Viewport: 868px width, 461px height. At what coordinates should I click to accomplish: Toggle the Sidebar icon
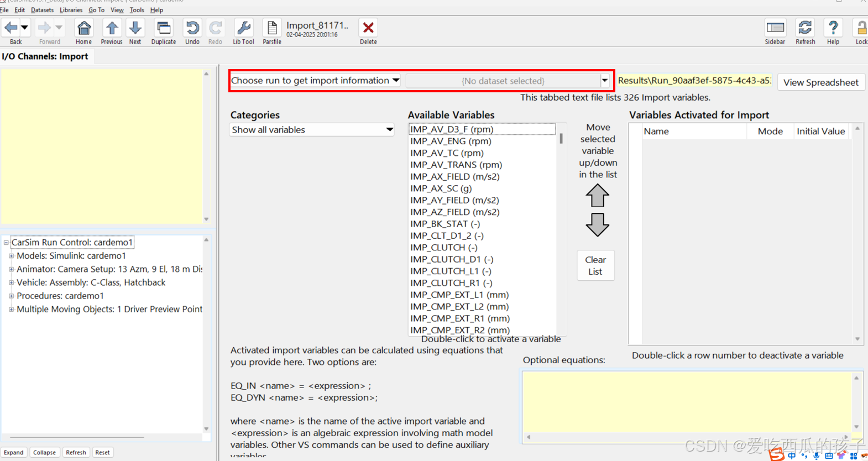click(x=775, y=28)
